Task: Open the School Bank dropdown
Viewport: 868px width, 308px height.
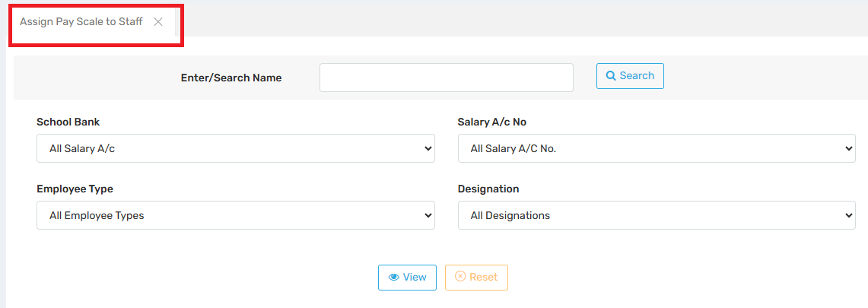Action: click(x=235, y=149)
